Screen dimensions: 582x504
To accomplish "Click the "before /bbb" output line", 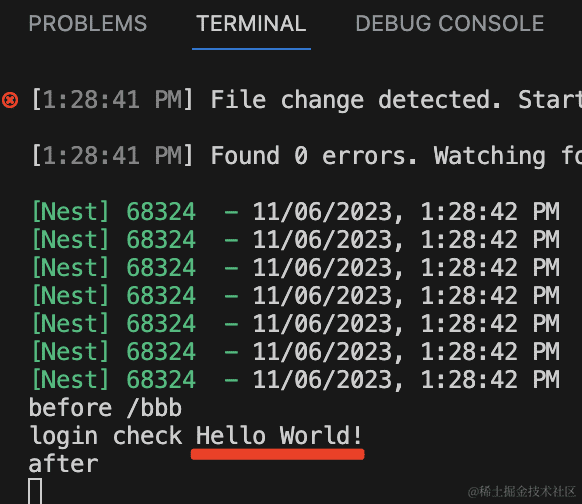I will click(x=105, y=408).
